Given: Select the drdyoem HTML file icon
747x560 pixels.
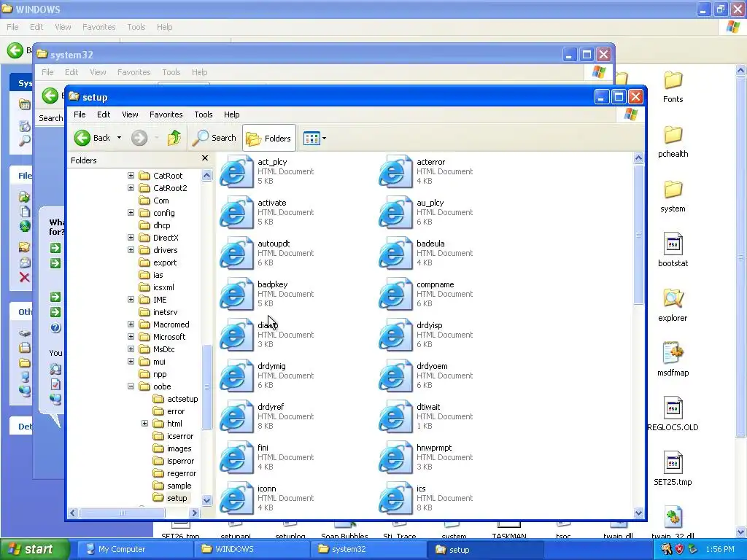Looking at the screenshot, I should pyautogui.click(x=395, y=376).
